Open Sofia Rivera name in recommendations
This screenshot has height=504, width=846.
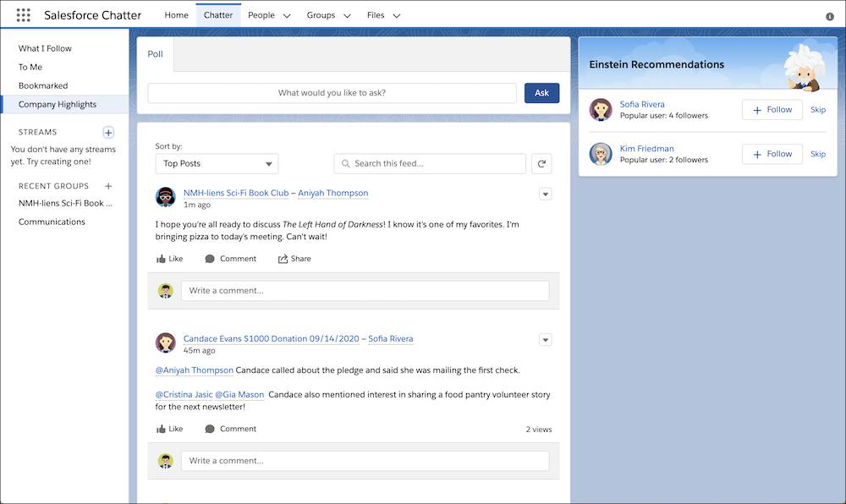(642, 104)
